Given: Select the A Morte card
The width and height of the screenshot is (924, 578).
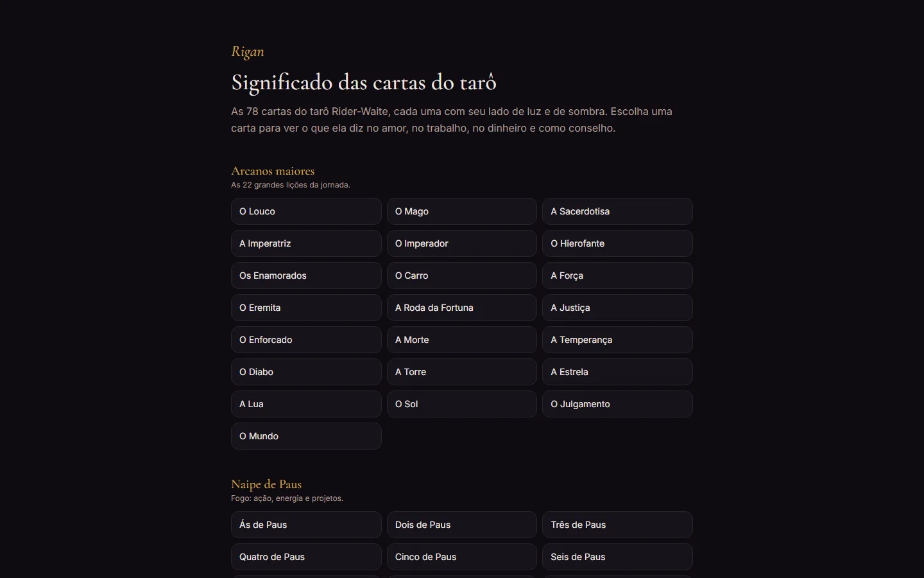Looking at the screenshot, I should tap(462, 340).
